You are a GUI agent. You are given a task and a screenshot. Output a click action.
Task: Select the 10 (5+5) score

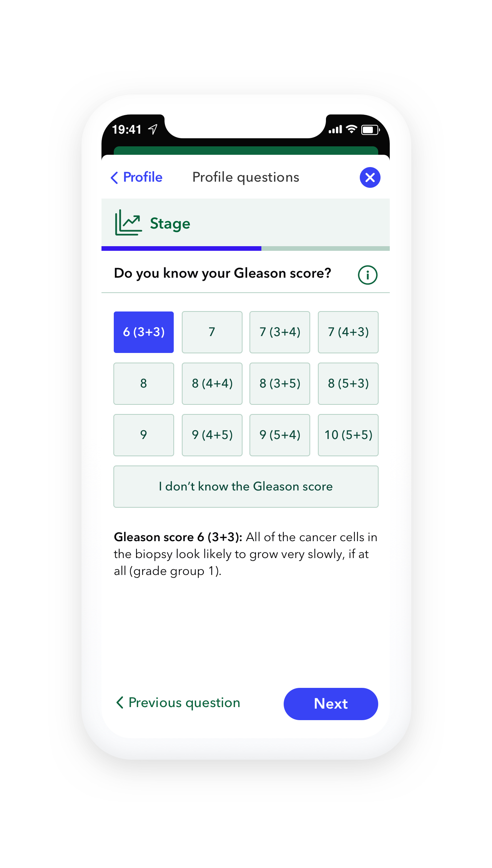click(x=348, y=435)
